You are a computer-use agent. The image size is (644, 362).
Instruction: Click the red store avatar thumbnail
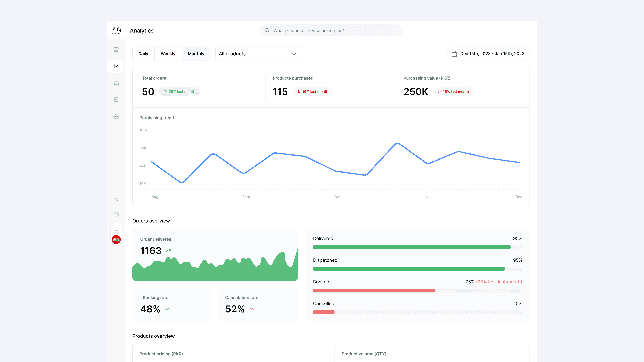click(x=116, y=240)
